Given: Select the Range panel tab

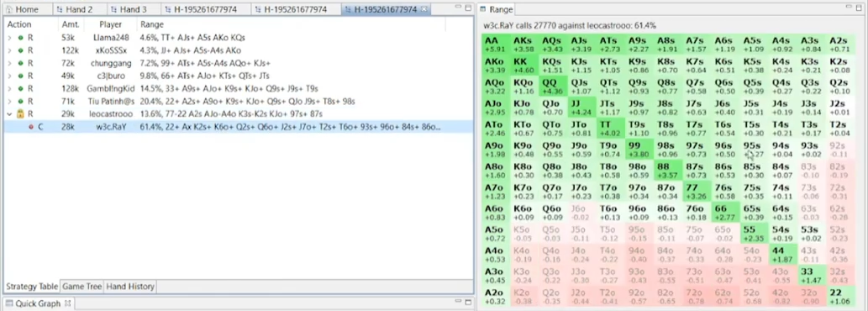Looking at the screenshot, I should coord(497,9).
